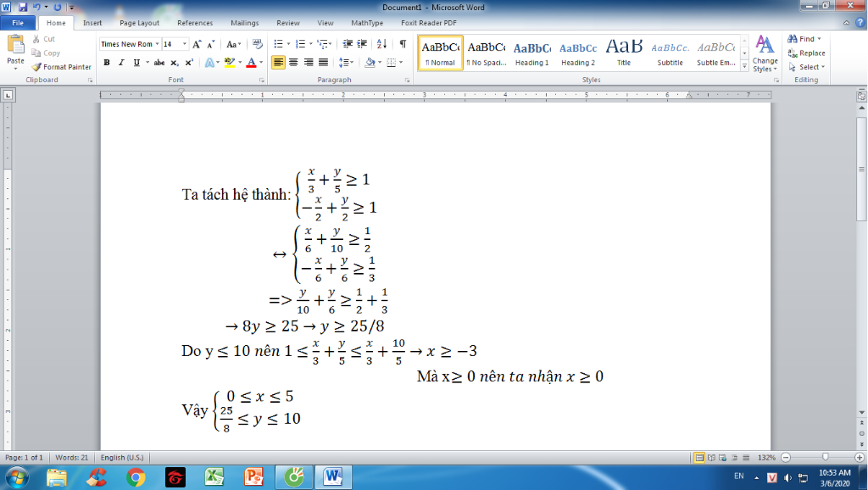868x490 pixels.
Task: Switch to the Page Layout tab
Action: pos(140,23)
